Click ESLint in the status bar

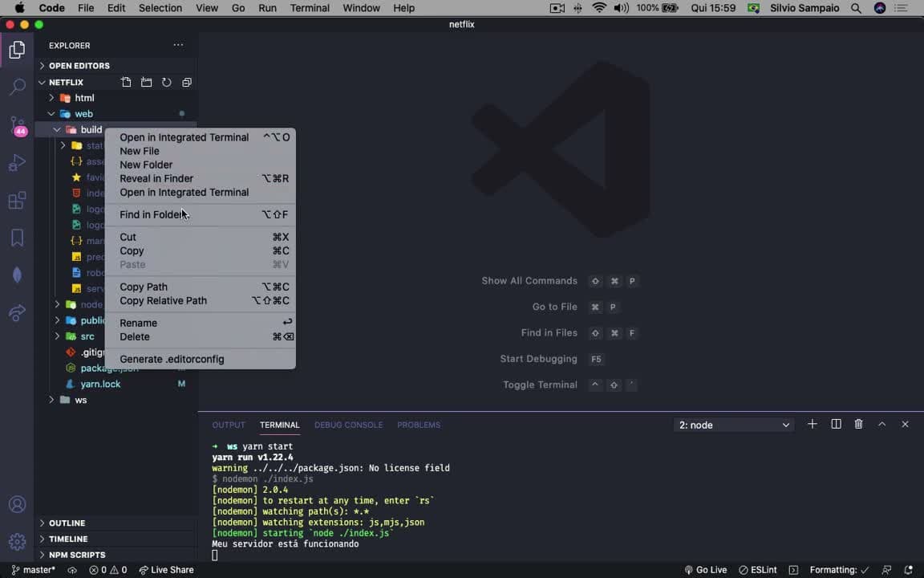click(x=758, y=570)
